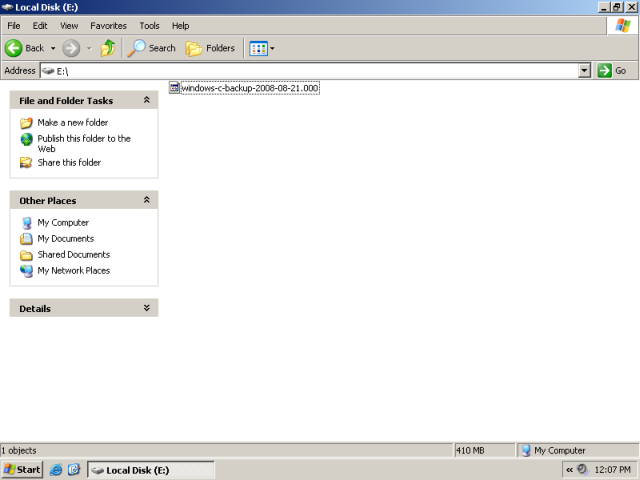Click the 12:07 PM clock

pos(613,470)
